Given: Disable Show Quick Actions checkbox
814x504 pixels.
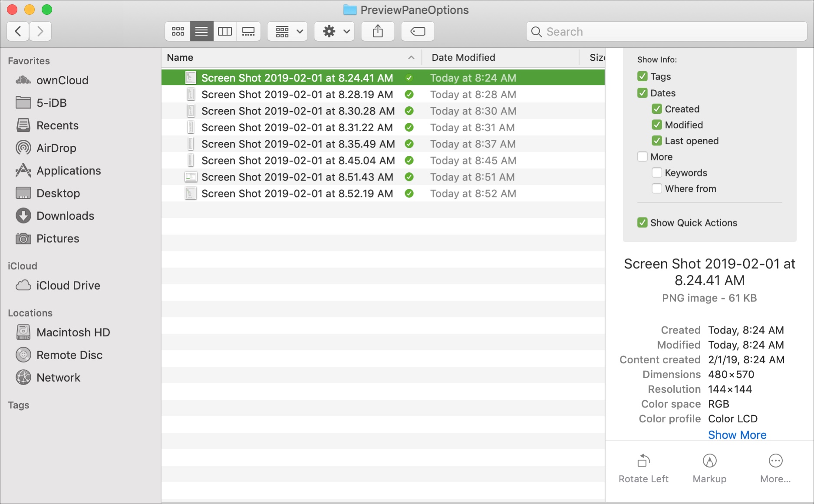Looking at the screenshot, I should (x=643, y=223).
